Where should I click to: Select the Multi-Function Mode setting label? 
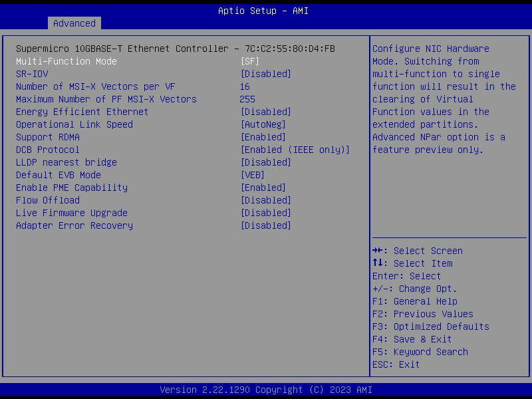[66, 61]
